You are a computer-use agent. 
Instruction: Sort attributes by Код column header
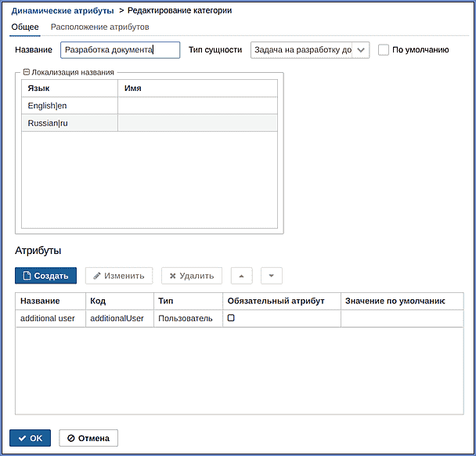point(120,301)
